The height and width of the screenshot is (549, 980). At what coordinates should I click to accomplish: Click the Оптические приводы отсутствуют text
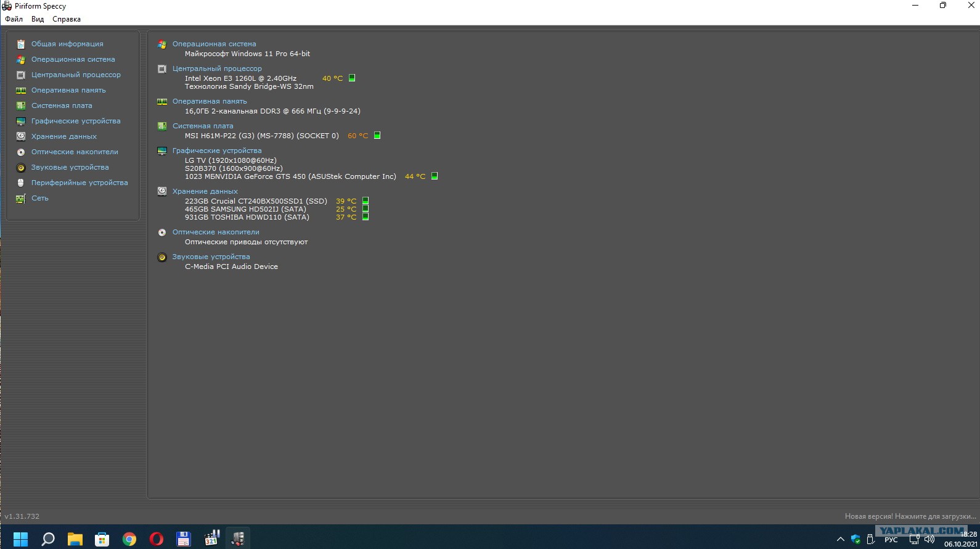coord(246,242)
